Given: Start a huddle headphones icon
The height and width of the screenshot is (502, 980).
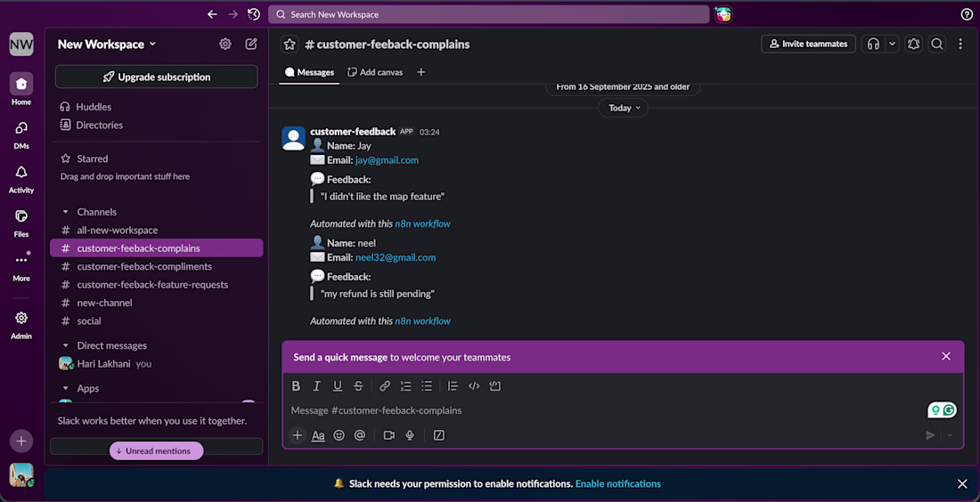Looking at the screenshot, I should [x=874, y=44].
